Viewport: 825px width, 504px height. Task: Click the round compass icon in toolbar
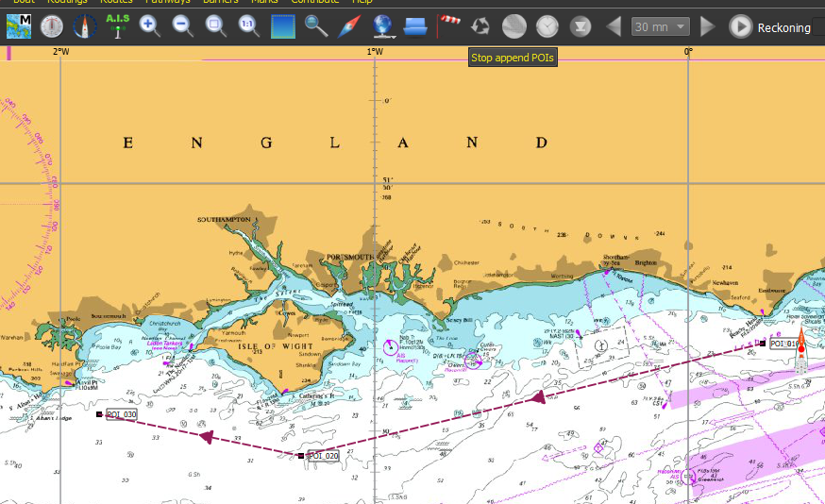click(52, 25)
